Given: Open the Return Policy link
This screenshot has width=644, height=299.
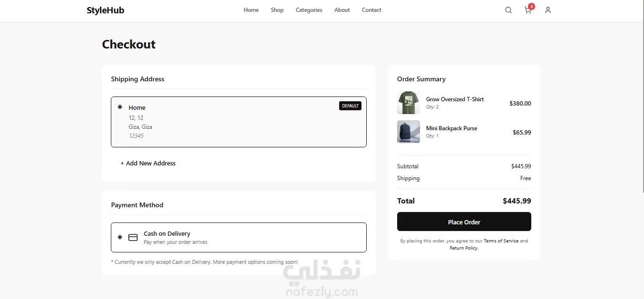Looking at the screenshot, I should [464, 248].
